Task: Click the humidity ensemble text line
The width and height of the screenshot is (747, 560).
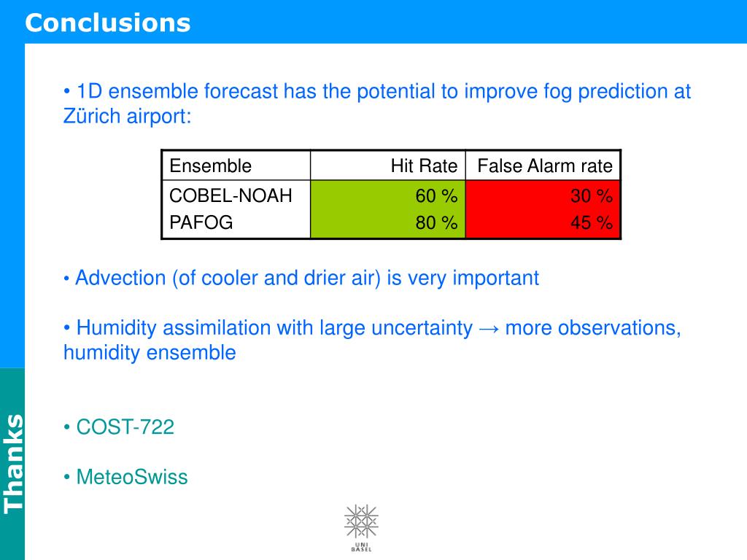Action: coord(150,353)
